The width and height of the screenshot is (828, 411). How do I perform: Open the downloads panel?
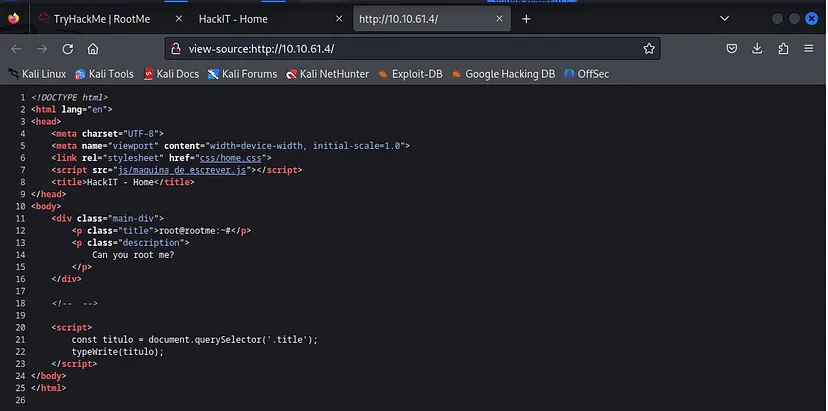(757, 48)
